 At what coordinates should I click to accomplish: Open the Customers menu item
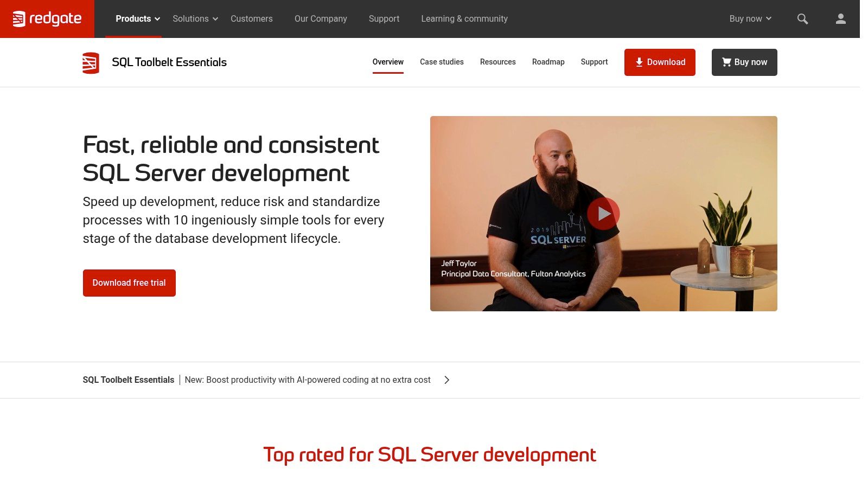[251, 18]
